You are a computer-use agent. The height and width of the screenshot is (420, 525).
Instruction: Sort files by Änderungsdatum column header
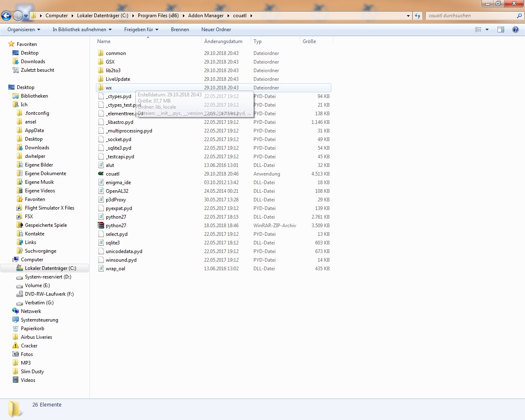coord(223,41)
